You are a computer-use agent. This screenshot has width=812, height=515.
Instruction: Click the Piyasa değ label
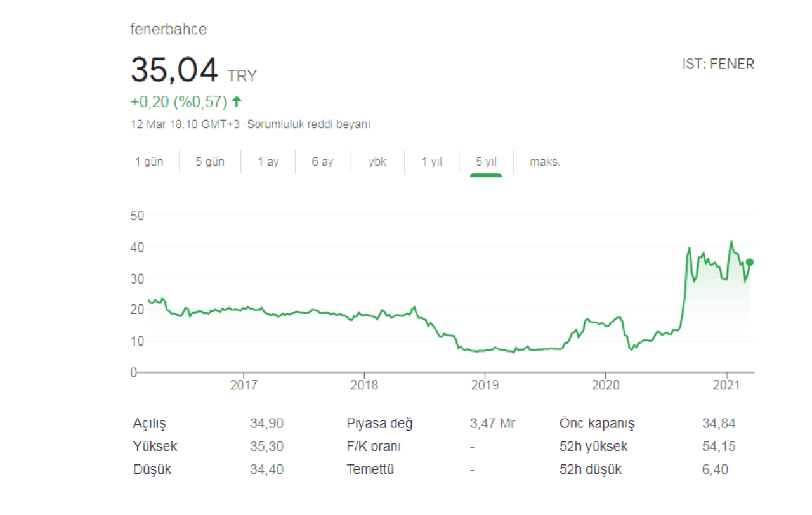(x=379, y=424)
